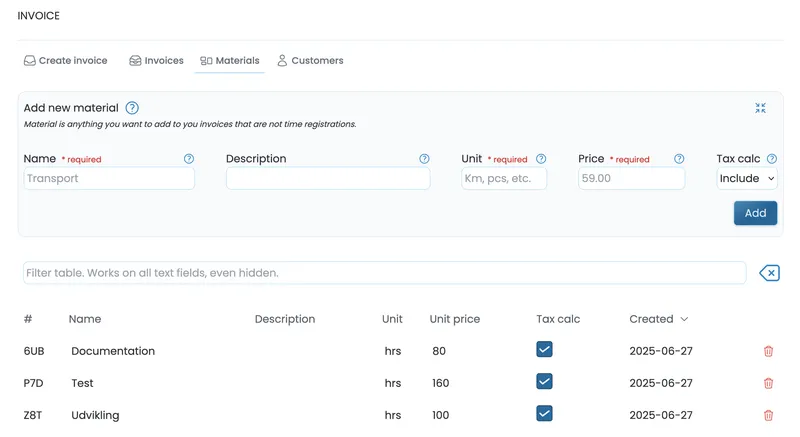This screenshot has height=437, width=800.
Task: Go to Create invoice tab
Action: click(x=65, y=61)
